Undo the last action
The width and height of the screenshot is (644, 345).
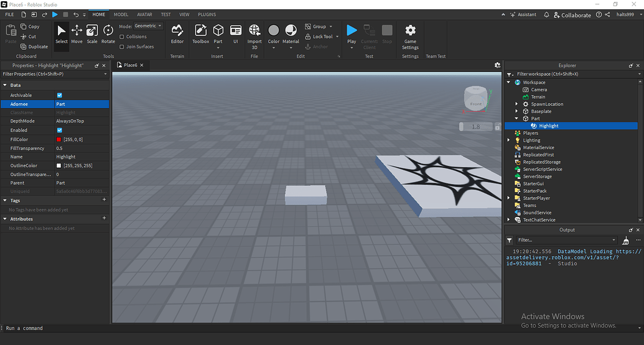[x=76, y=15]
